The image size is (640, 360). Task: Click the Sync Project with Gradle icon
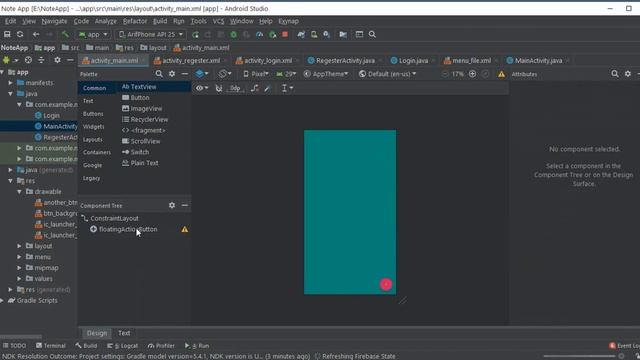(301, 35)
